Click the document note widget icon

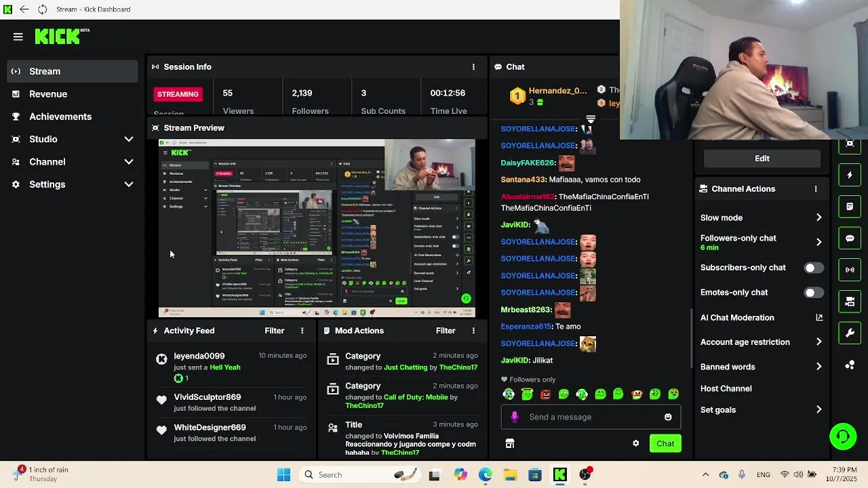tap(850, 207)
